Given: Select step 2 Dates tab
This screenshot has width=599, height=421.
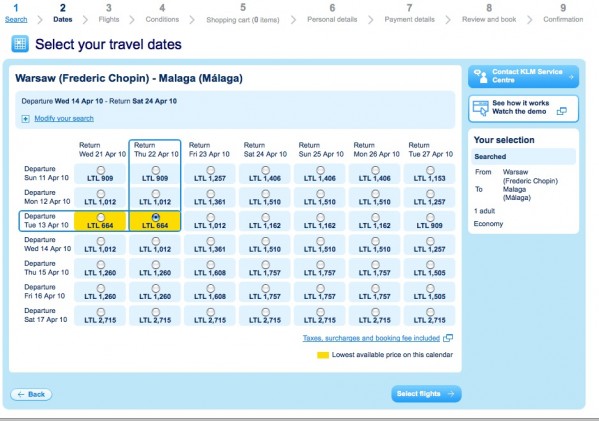Looking at the screenshot, I should pyautogui.click(x=63, y=14).
